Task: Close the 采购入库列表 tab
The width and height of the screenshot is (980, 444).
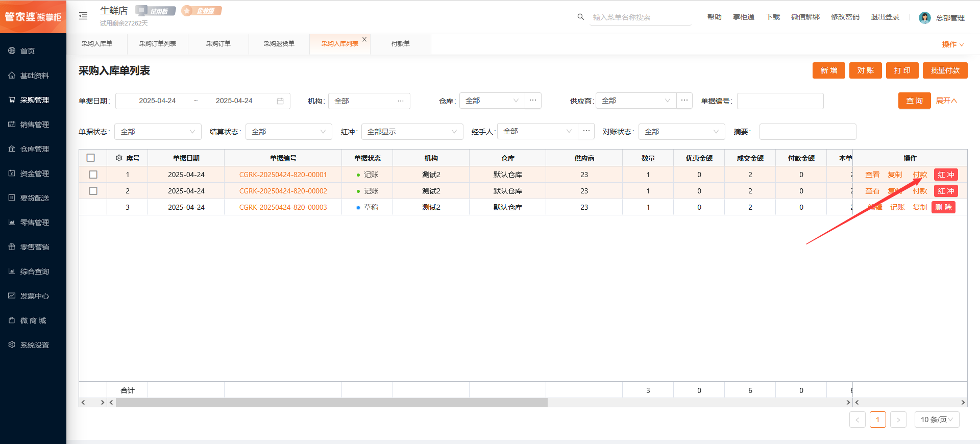Action: (x=364, y=39)
